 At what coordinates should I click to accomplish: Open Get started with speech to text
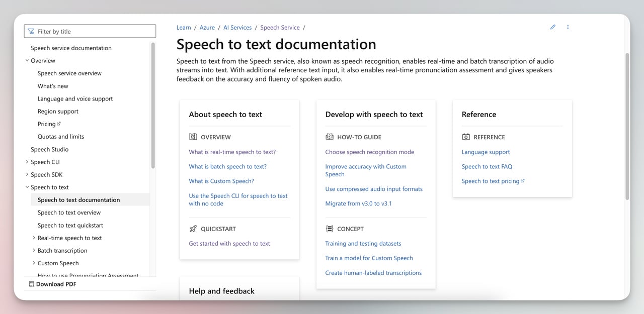coord(229,244)
